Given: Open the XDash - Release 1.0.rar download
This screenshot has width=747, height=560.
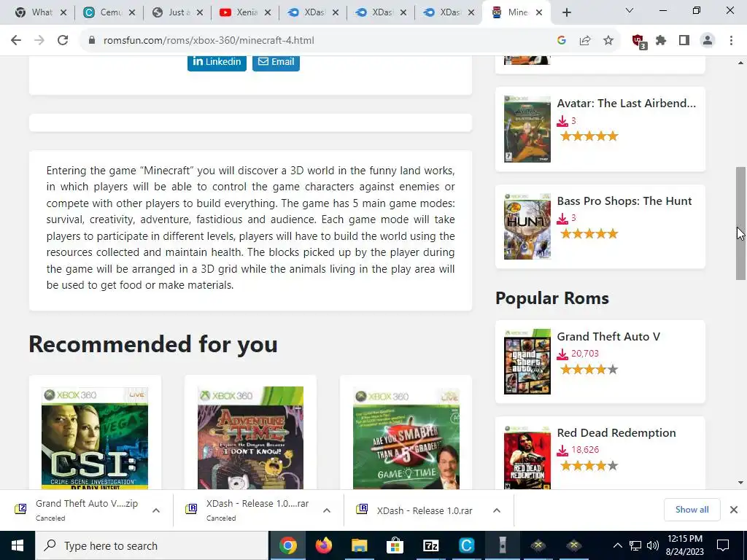Looking at the screenshot, I should click(424, 510).
